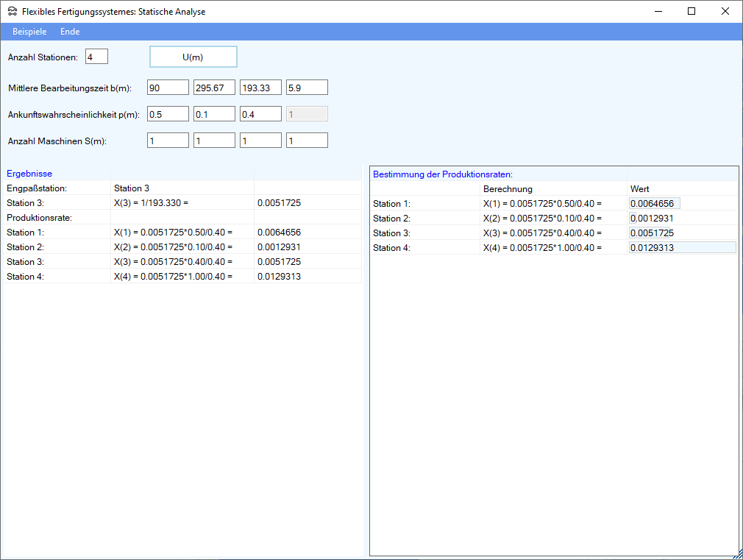Click the app icon in title bar
Screen dimensions: 743x560
pos(13,12)
